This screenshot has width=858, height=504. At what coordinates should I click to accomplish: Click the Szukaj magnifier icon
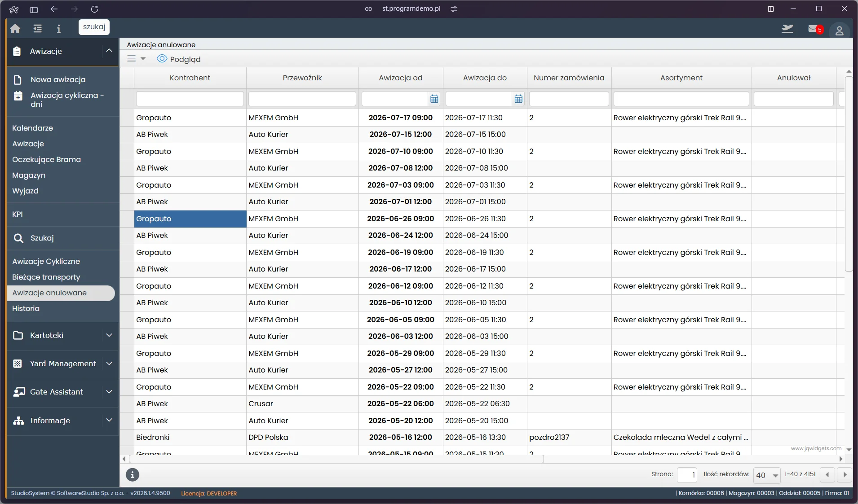click(x=18, y=238)
